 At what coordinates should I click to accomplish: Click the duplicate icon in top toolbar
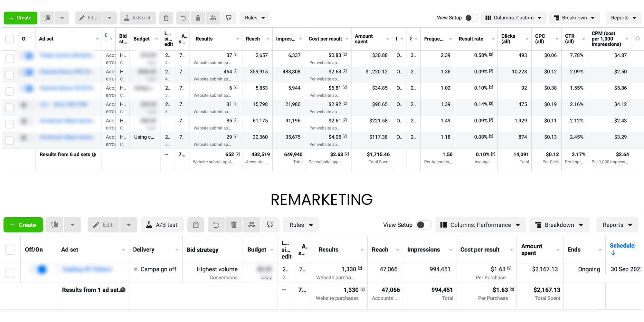(x=47, y=18)
